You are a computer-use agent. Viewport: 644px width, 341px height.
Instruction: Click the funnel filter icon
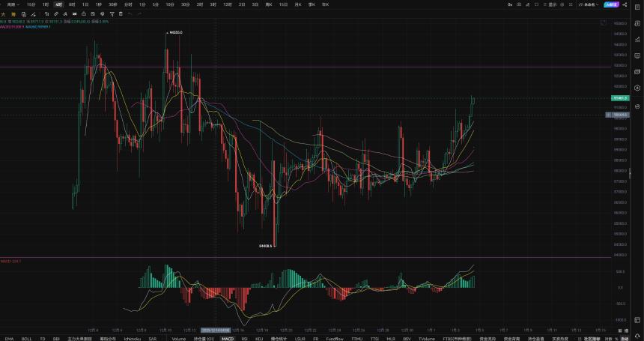pos(112,14)
